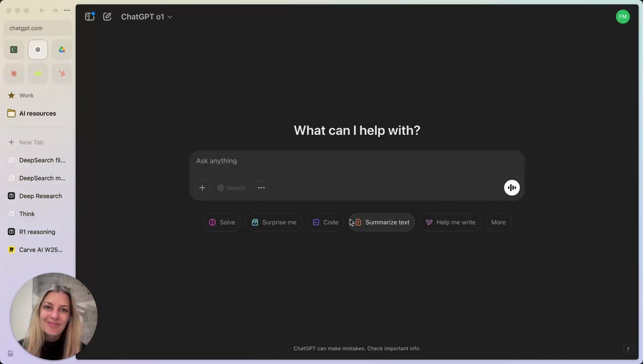The height and width of the screenshot is (364, 643).
Task: Open the pinned green C tab
Action: [14, 50]
